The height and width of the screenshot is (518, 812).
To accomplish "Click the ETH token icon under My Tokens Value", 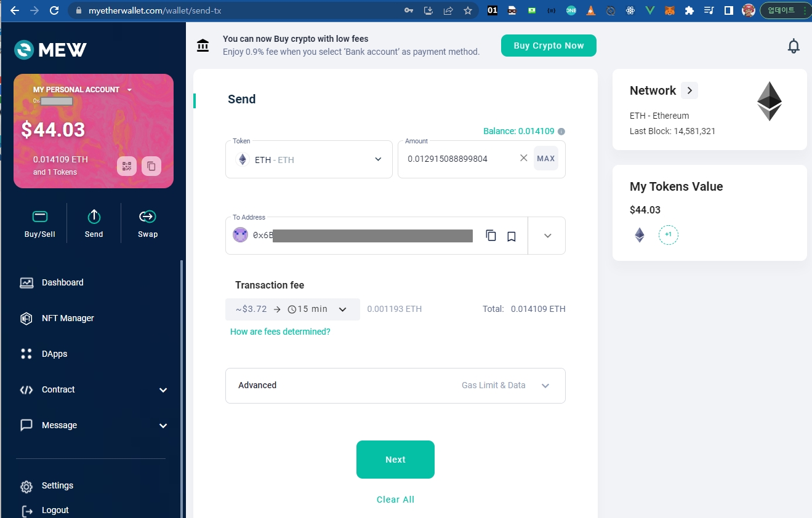I will pyautogui.click(x=640, y=235).
